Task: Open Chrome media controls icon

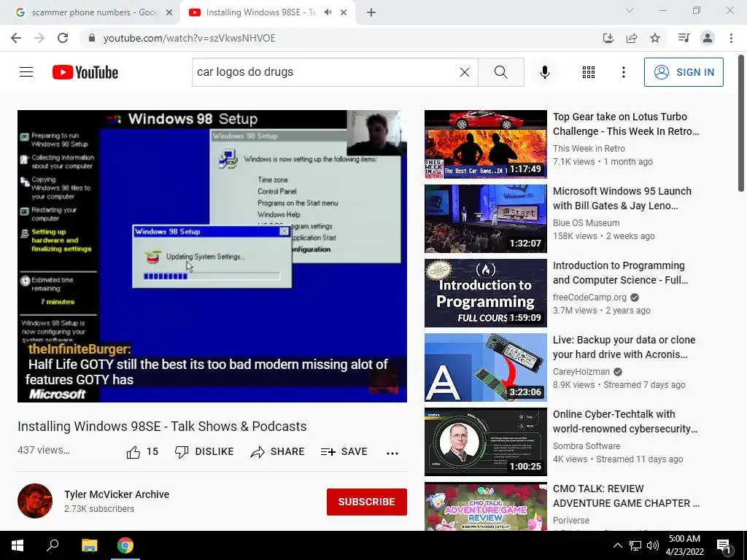Action: (x=684, y=38)
